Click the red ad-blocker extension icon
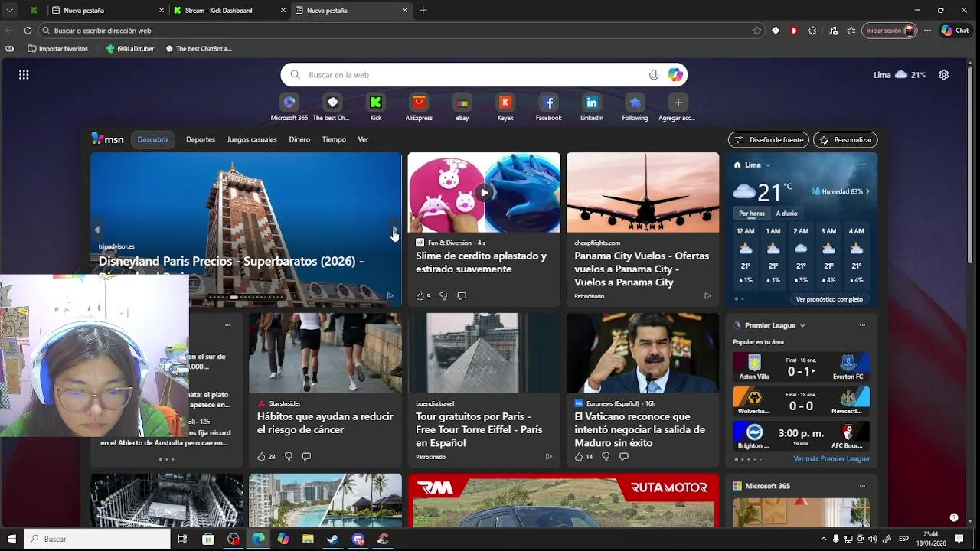 click(x=794, y=31)
